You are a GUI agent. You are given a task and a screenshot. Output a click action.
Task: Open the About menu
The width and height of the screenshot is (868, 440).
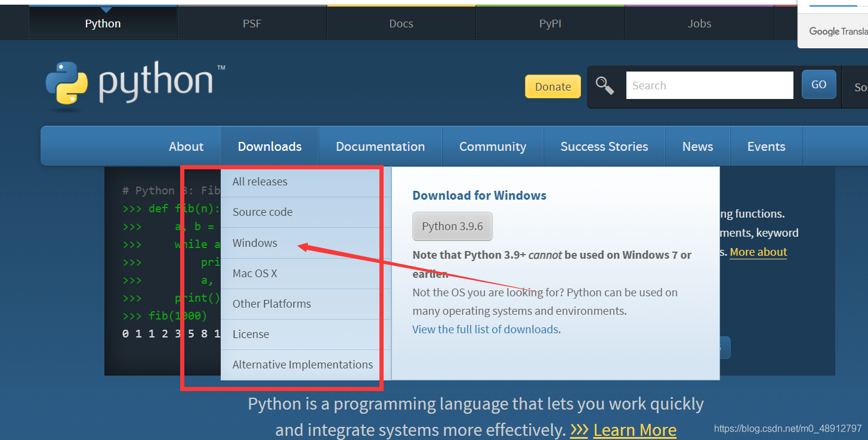[186, 146]
